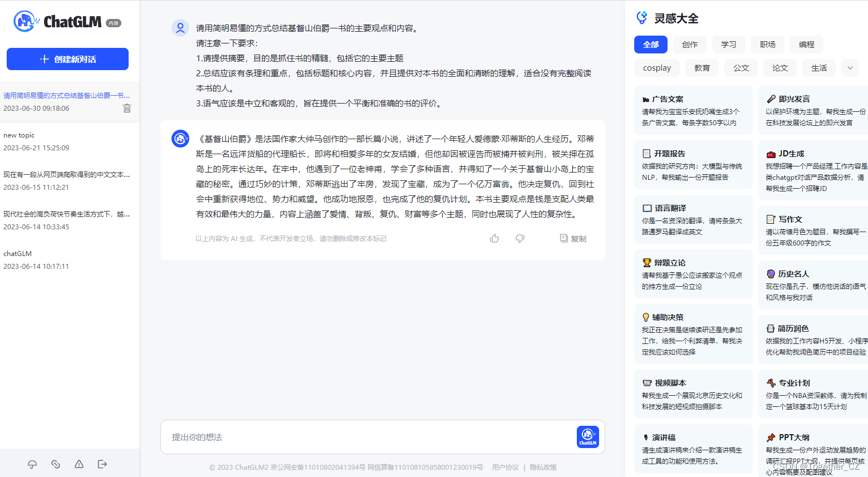The width and height of the screenshot is (868, 477).
Task: Open the link icon in the bottom sidebar
Action: point(55,464)
